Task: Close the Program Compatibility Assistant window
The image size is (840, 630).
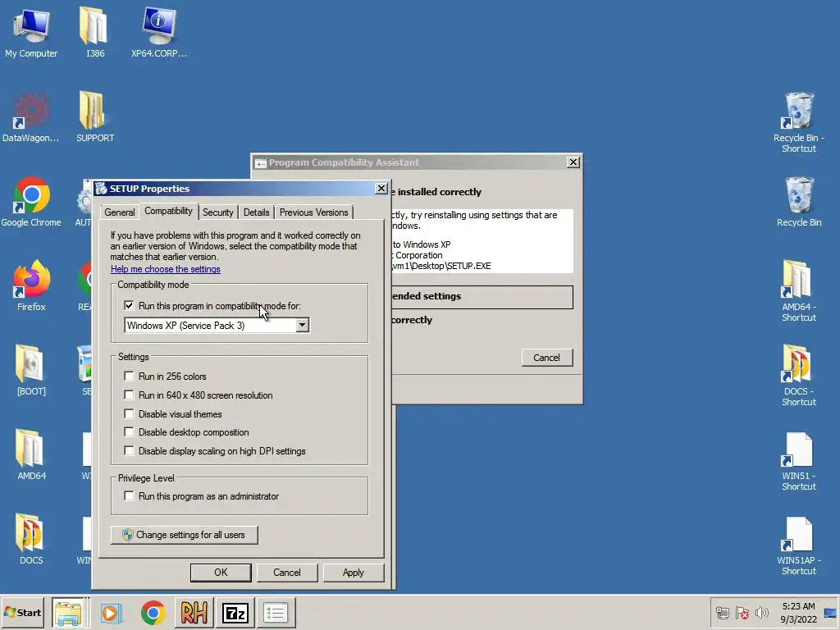Action: click(573, 162)
